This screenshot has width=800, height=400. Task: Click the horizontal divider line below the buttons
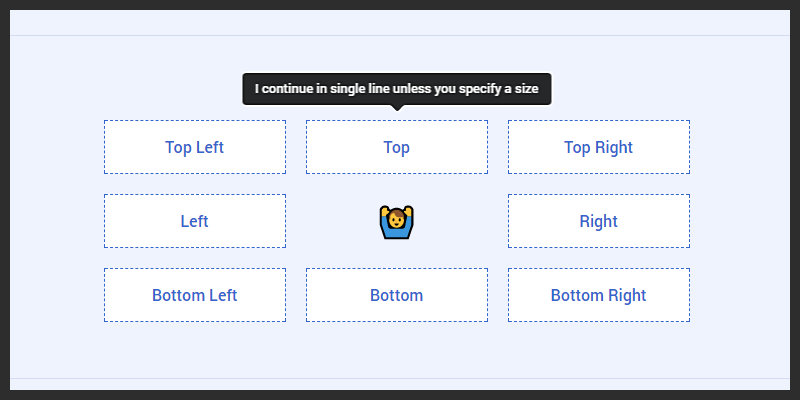400,378
